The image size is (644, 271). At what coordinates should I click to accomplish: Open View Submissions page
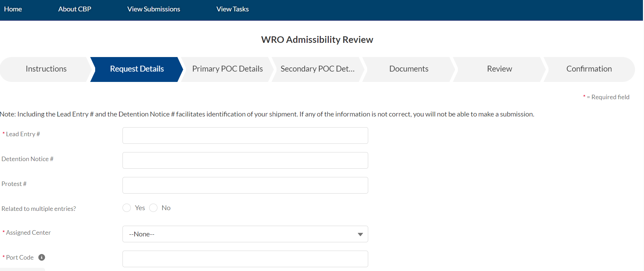(154, 9)
